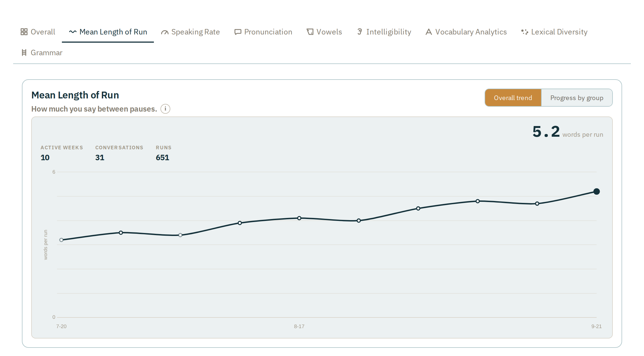The width and height of the screenshot is (644, 356).
Task: Click the Vowels icon
Action: (x=310, y=32)
